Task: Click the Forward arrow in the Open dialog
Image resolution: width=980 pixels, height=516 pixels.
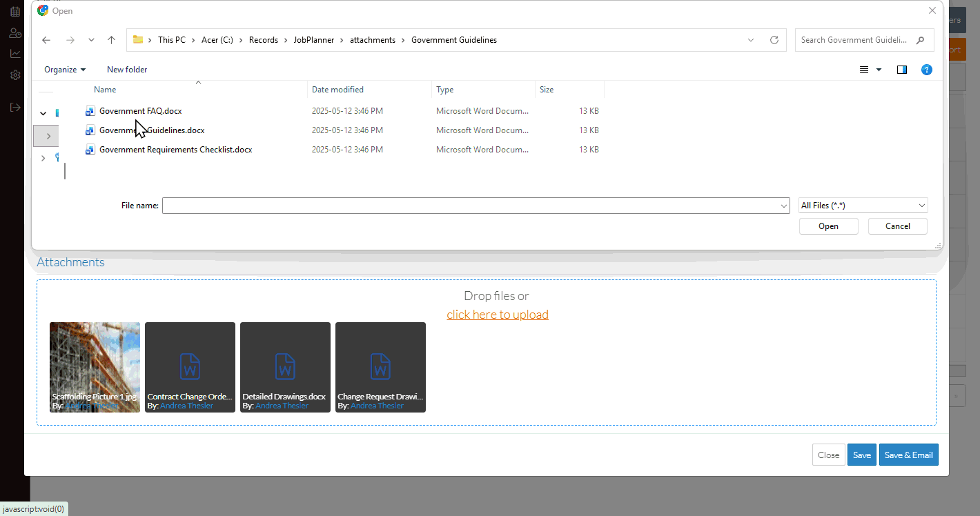Action: [70, 40]
